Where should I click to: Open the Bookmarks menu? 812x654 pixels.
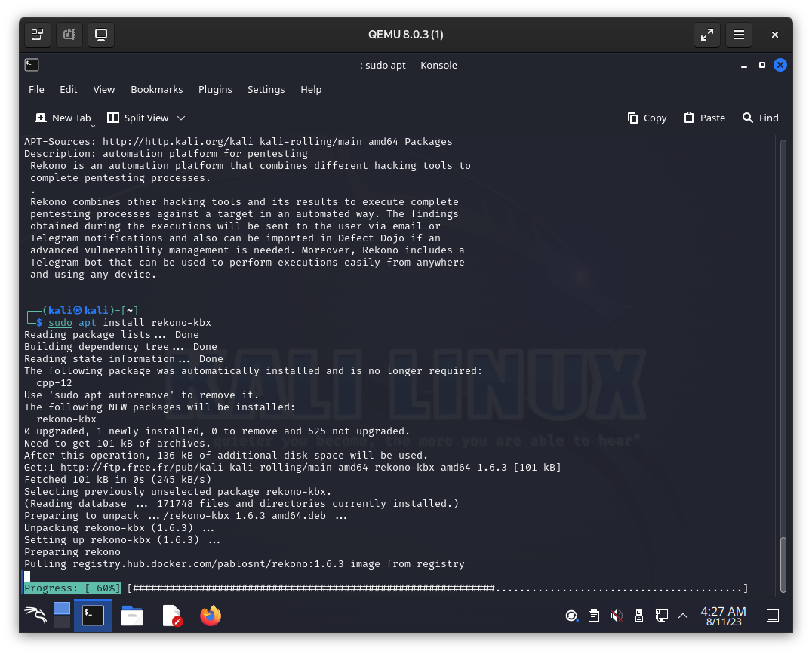(156, 89)
